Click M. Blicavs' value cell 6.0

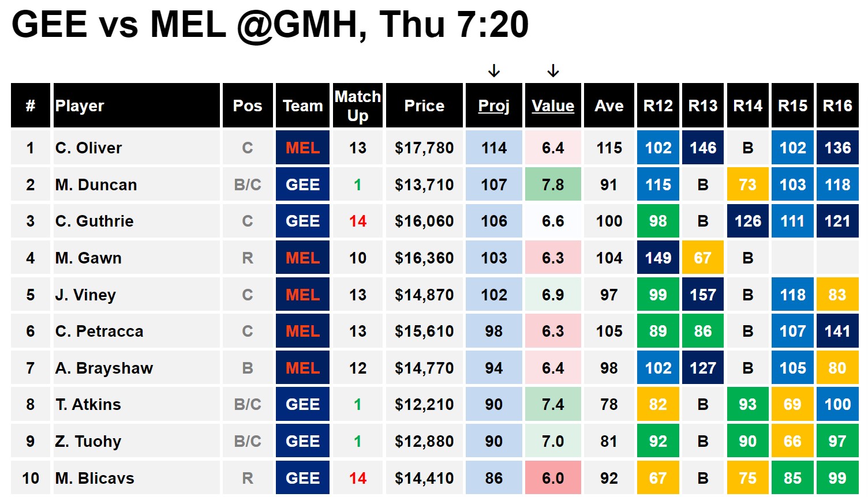point(553,478)
